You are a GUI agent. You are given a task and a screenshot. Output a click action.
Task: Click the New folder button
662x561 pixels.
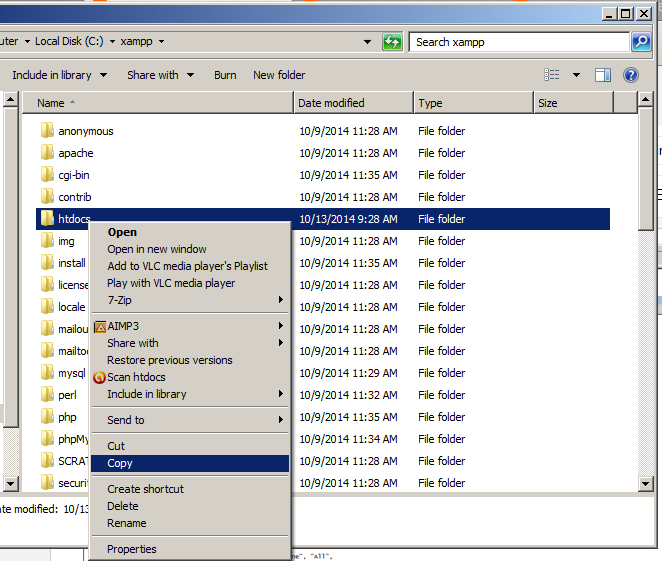pyautogui.click(x=279, y=75)
